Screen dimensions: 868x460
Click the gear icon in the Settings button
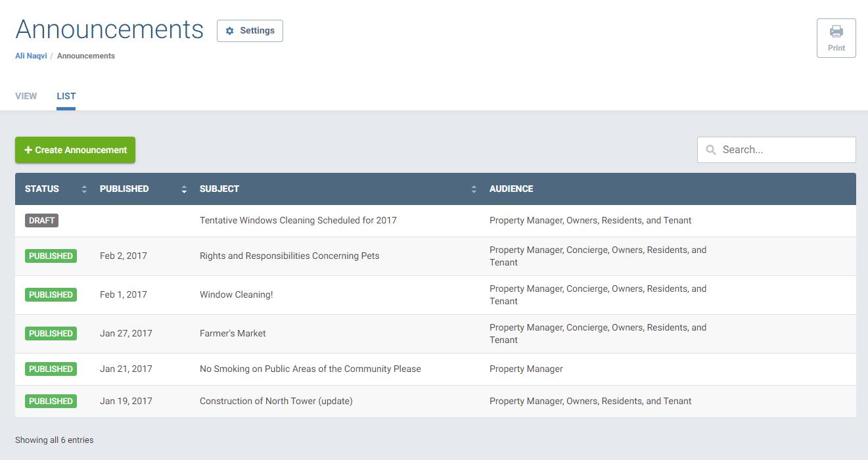[x=229, y=30]
